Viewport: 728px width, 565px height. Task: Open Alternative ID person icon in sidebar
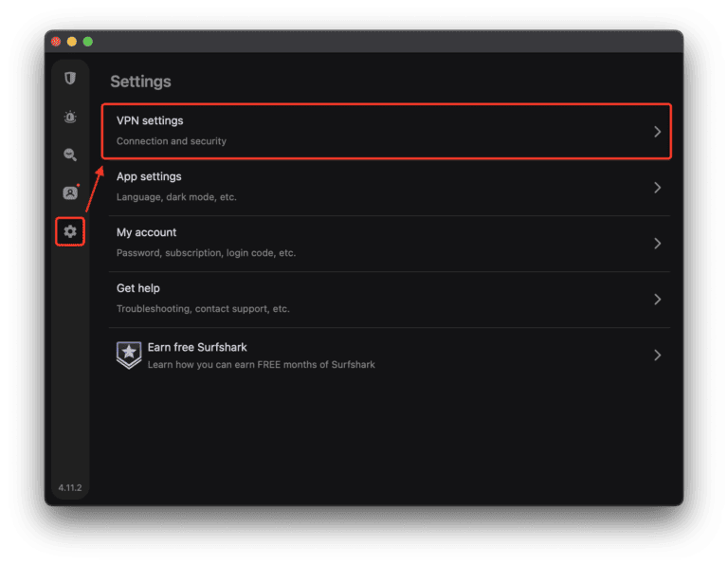coord(70,192)
